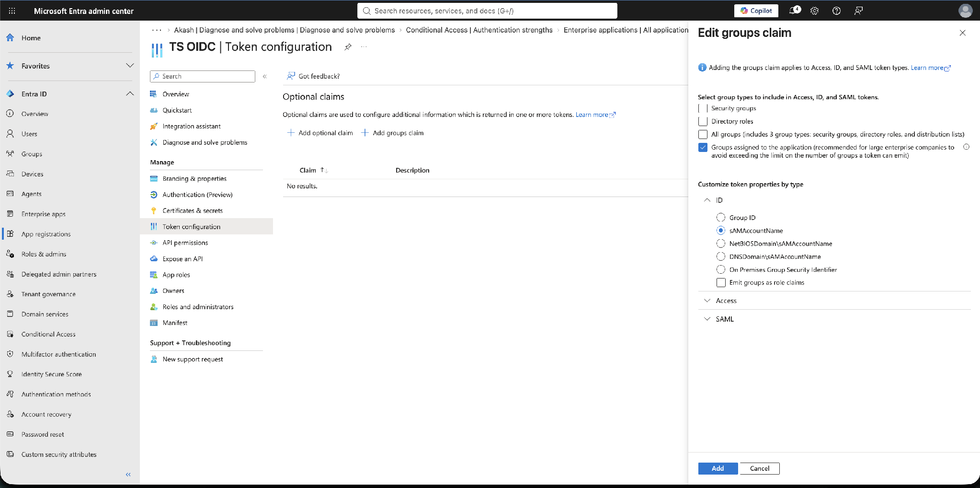This screenshot has height=488, width=980.
Task: Select NetBIOSDomain\sAMAccountName radio option
Action: click(721, 244)
